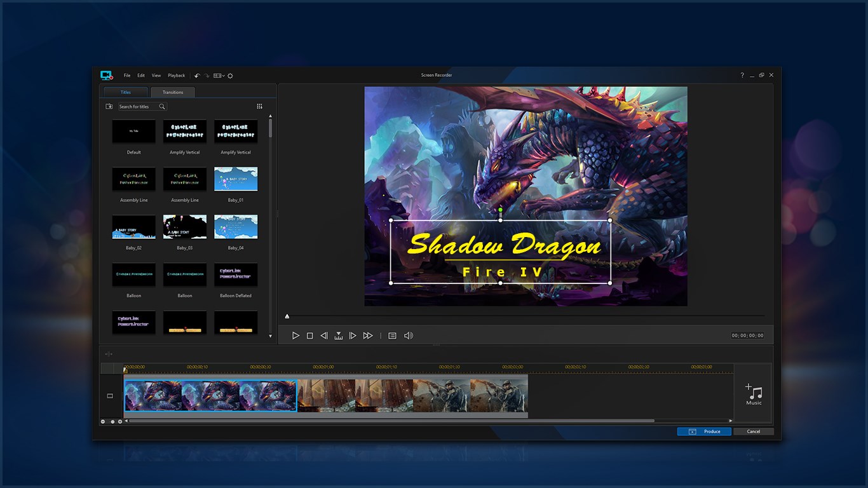
Task: Step back to previous frame
Action: click(x=324, y=335)
